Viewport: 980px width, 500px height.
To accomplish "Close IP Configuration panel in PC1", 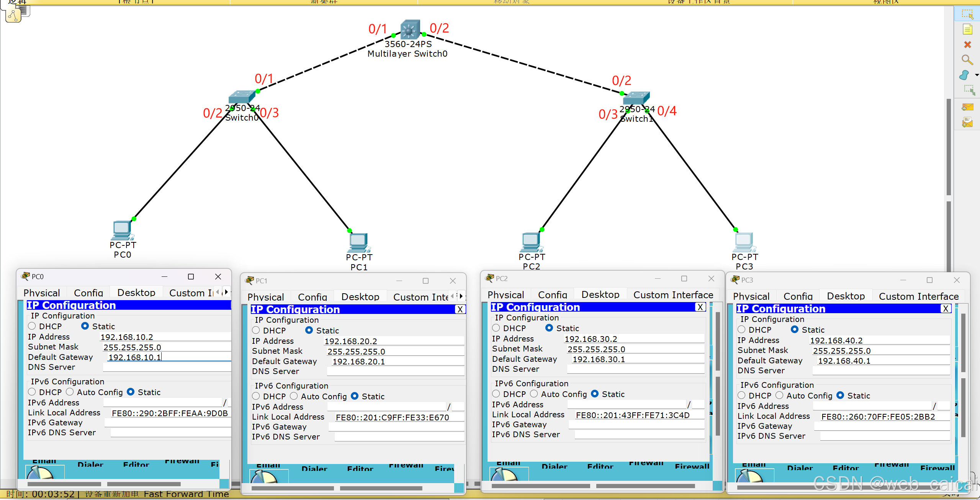I will coord(460,309).
